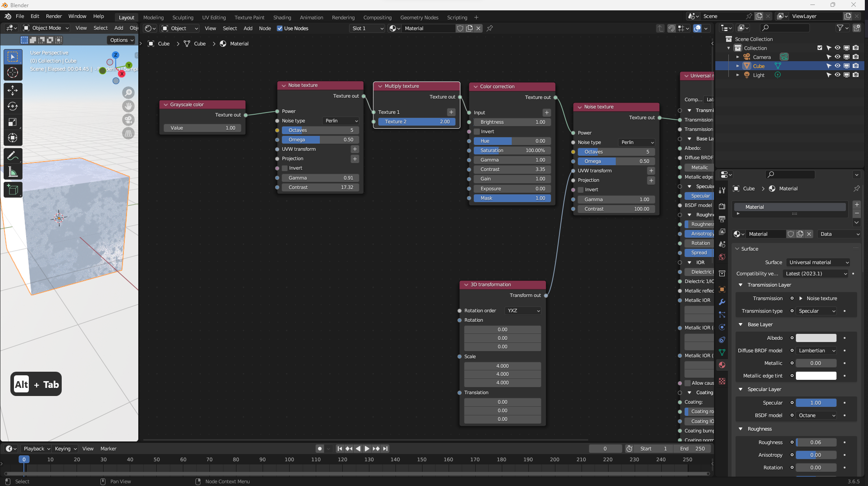Enable Invert in Color correction node
Image resolution: width=868 pixels, height=486 pixels.
pos(477,131)
